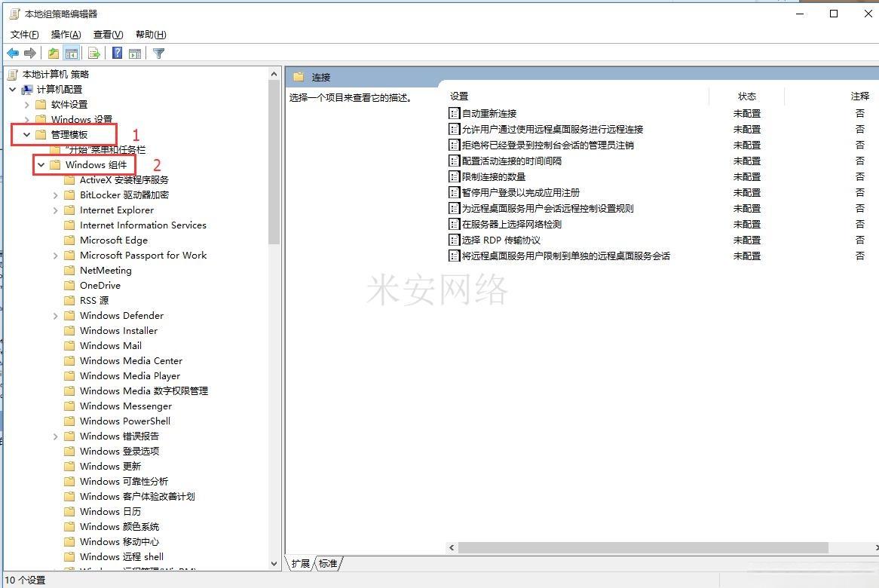Click the Windows Messenger folder icon

(x=69, y=406)
